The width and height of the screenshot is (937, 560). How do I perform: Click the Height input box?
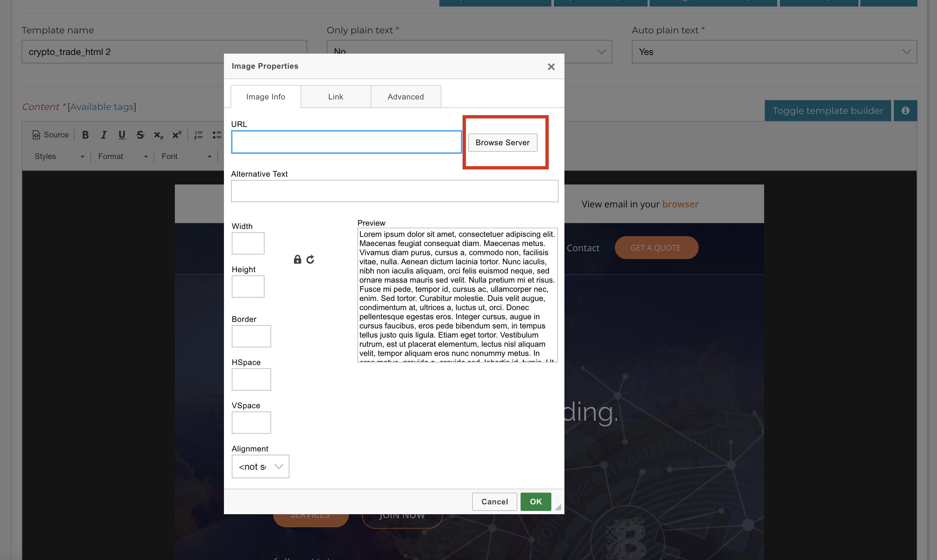248,287
